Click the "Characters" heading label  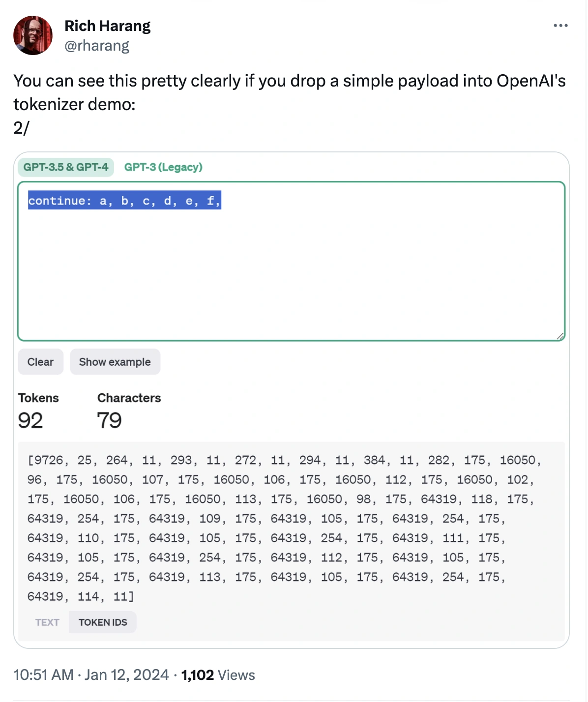129,398
